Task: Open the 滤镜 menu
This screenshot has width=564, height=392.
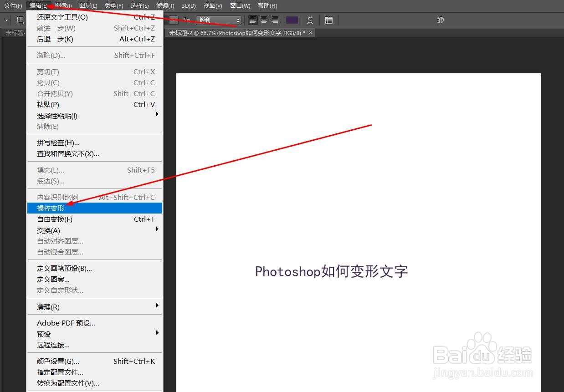Action: (x=165, y=5)
